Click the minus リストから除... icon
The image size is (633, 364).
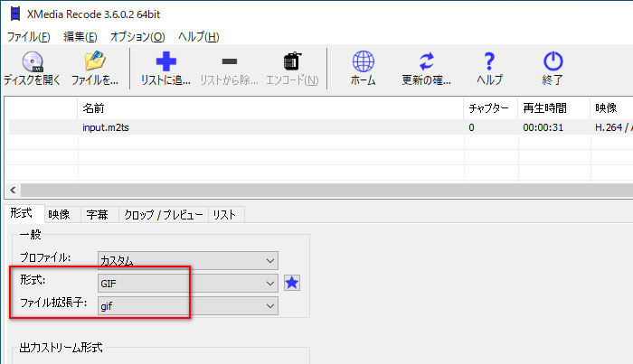tap(230, 61)
